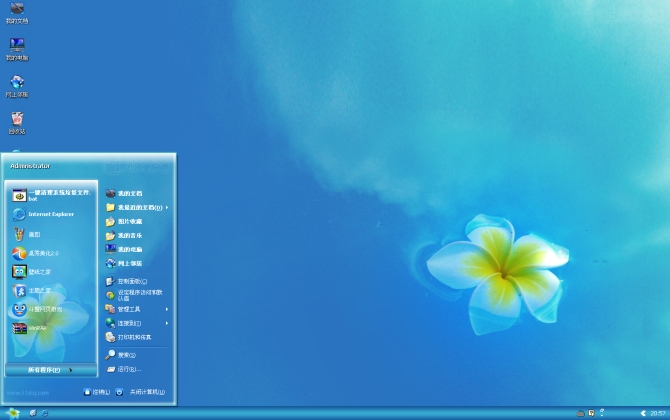
Task: Open Search (搜索) magnifier entry
Action: pyautogui.click(x=121, y=355)
